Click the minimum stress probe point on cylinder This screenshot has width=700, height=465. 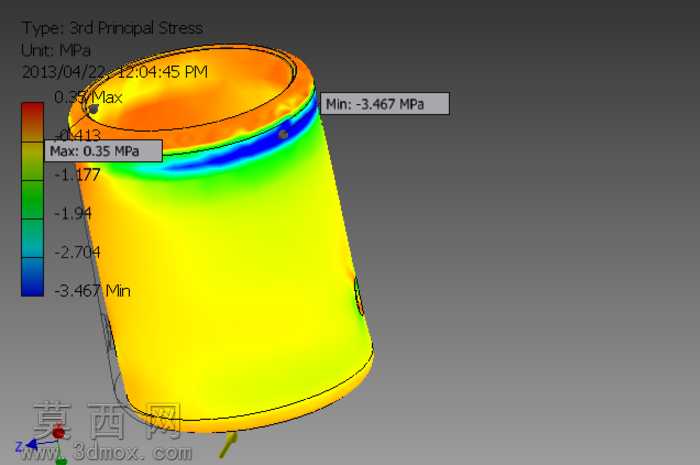point(283,133)
